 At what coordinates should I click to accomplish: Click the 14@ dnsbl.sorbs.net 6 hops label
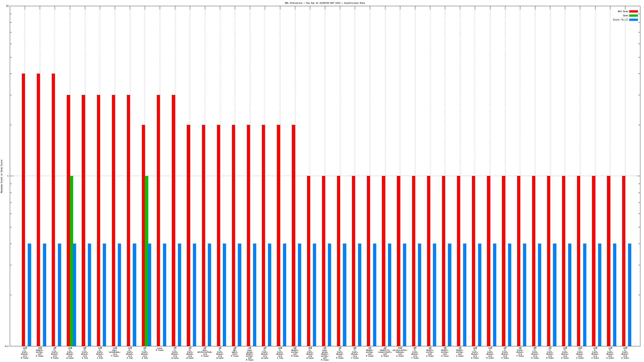40,352
